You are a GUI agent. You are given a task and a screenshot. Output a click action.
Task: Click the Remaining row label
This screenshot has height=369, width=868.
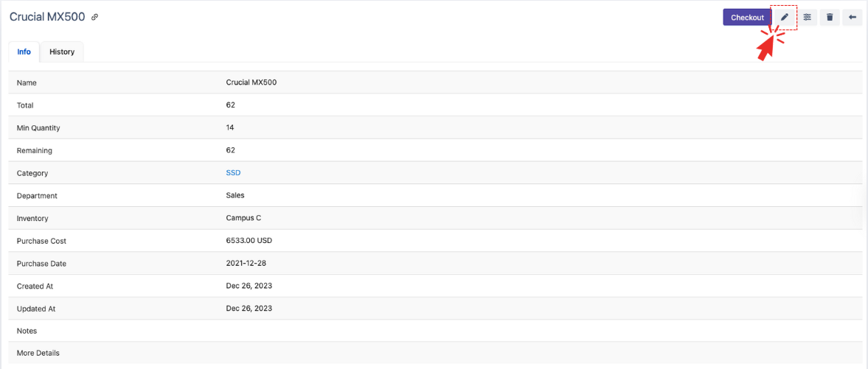point(35,150)
